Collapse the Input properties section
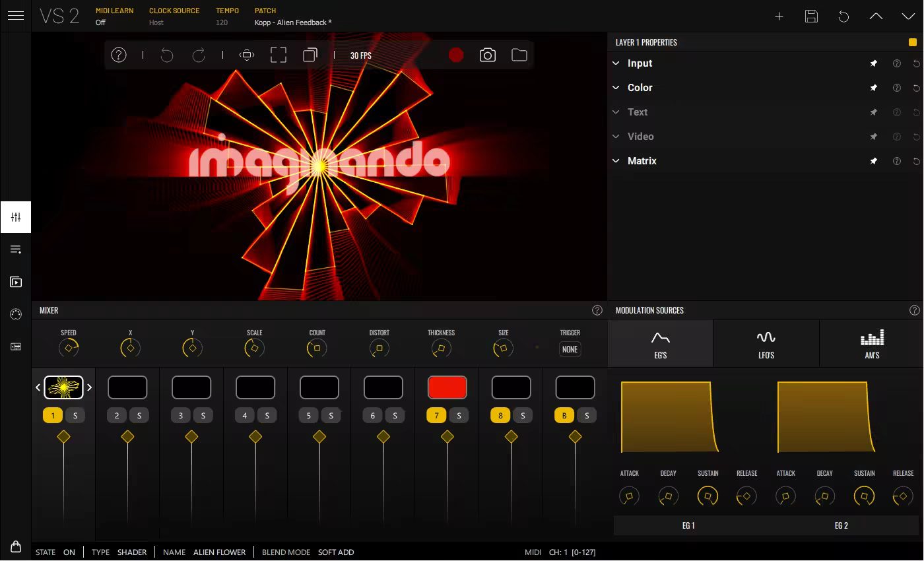This screenshot has width=924, height=561. coord(615,63)
